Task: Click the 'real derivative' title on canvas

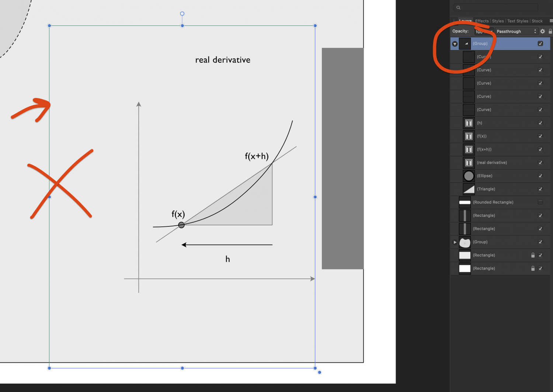Action: point(223,60)
